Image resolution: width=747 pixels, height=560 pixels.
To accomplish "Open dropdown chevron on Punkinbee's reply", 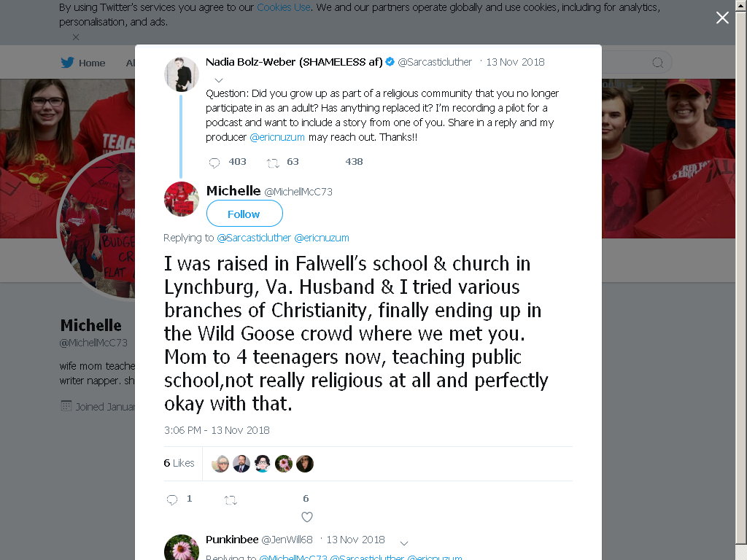I will (x=404, y=543).
